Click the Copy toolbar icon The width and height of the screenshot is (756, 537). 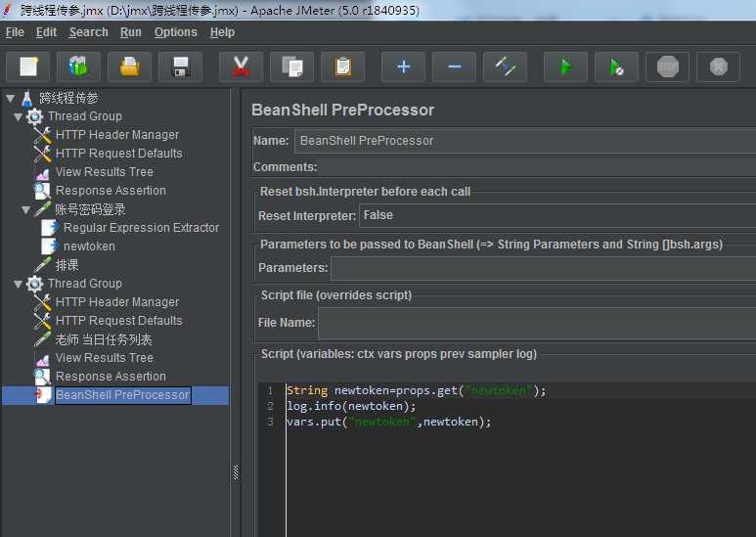291,67
